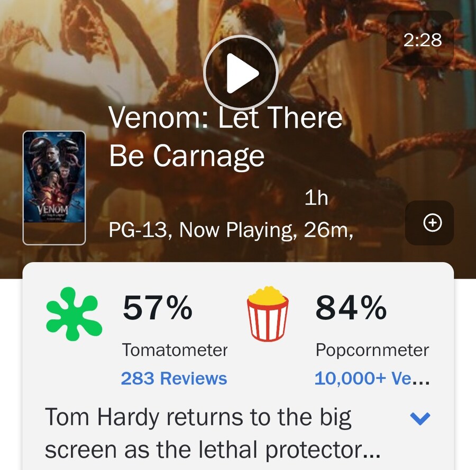Select the Popcornmeter label

[x=372, y=350]
